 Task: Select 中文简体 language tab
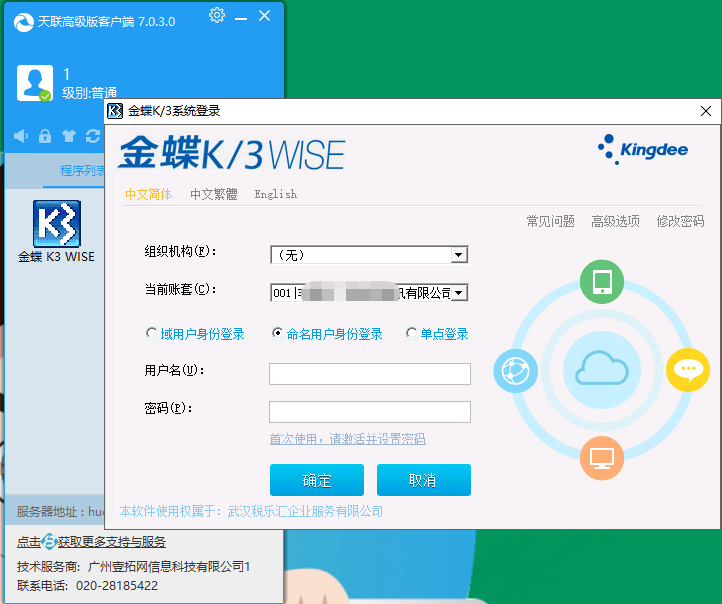tap(148, 194)
